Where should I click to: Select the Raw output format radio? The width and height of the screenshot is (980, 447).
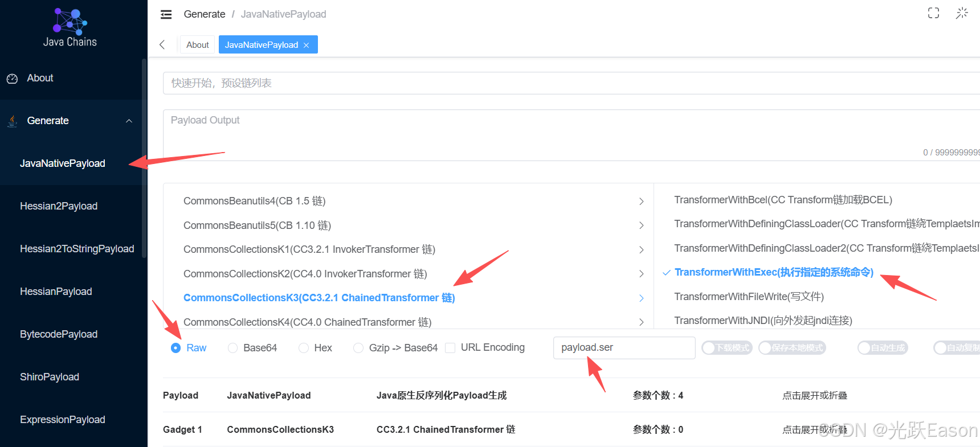176,348
